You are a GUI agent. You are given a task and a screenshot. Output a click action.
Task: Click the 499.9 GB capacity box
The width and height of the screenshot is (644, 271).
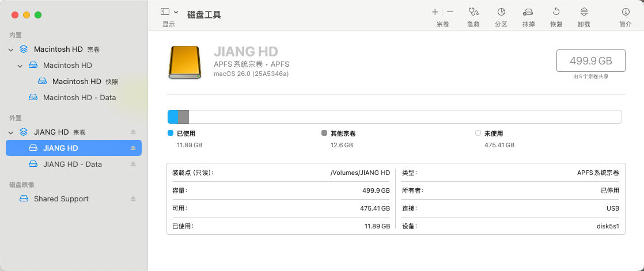pyautogui.click(x=590, y=60)
